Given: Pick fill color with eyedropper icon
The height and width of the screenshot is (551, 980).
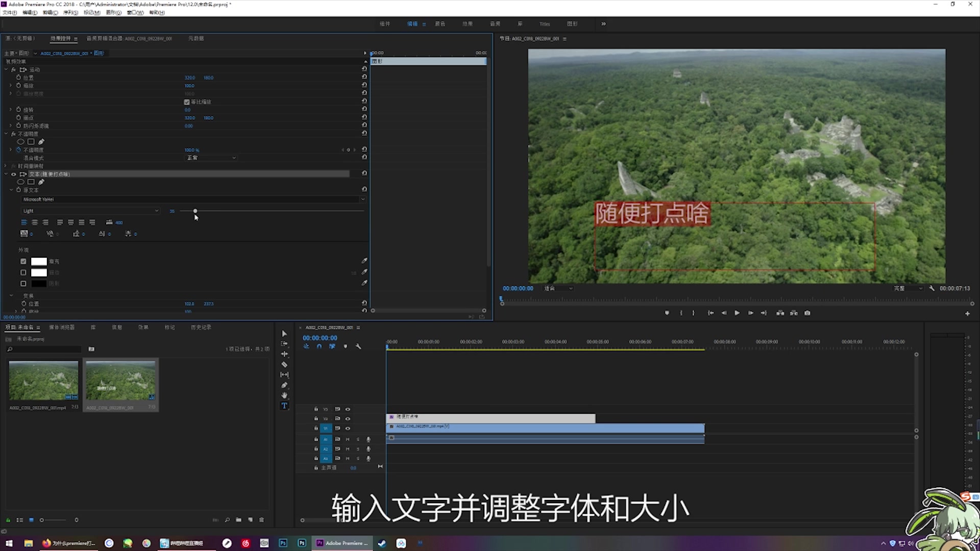Looking at the screenshot, I should click(364, 261).
